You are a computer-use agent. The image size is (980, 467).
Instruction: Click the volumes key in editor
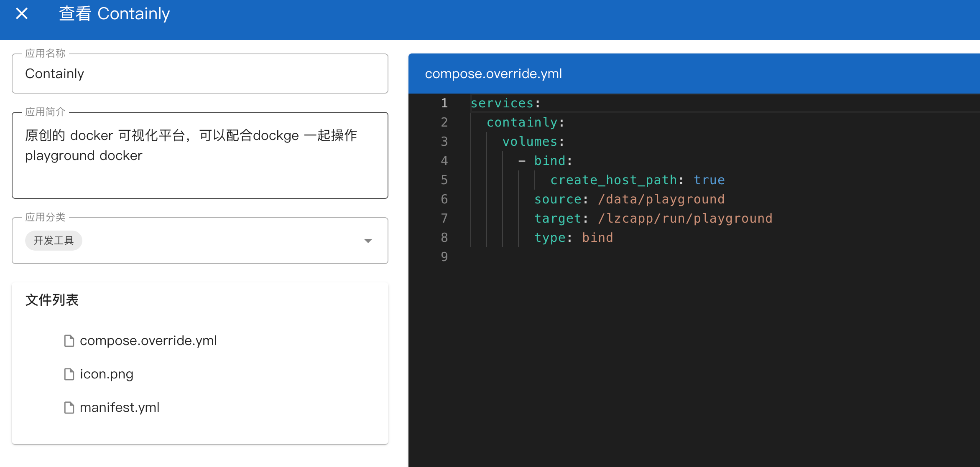tap(529, 142)
